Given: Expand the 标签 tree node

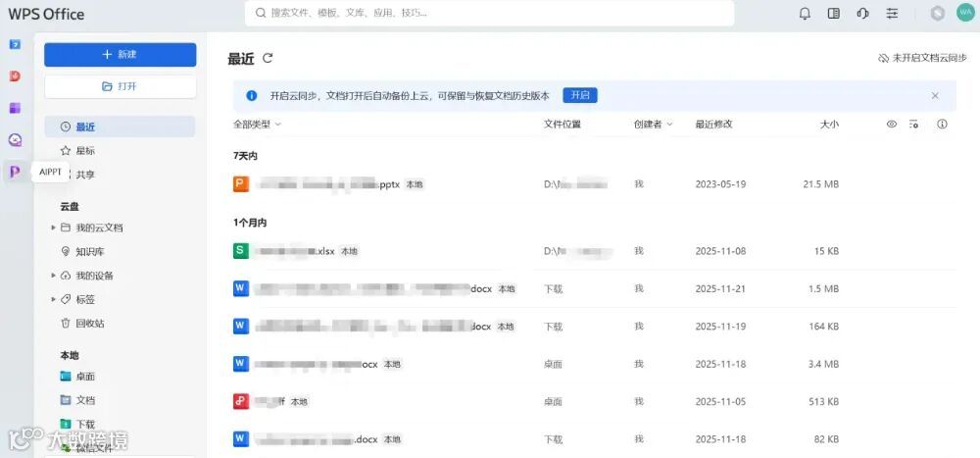Looking at the screenshot, I should [x=54, y=300].
